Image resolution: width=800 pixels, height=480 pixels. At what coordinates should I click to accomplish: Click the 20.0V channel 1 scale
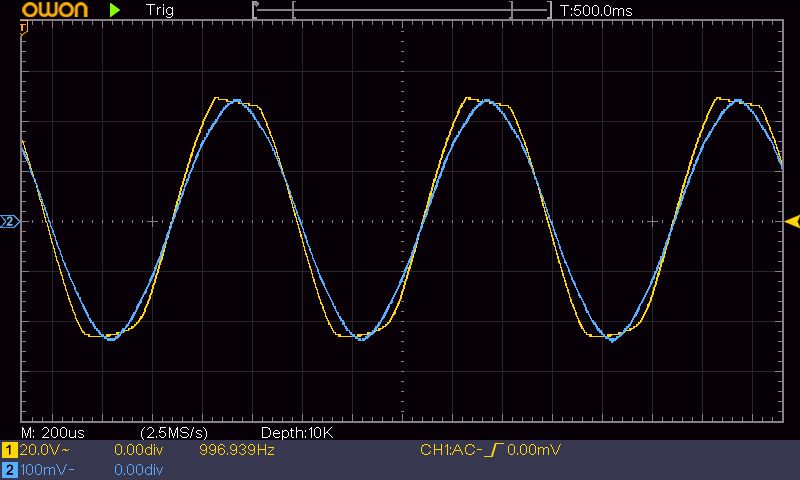[x=44, y=450]
